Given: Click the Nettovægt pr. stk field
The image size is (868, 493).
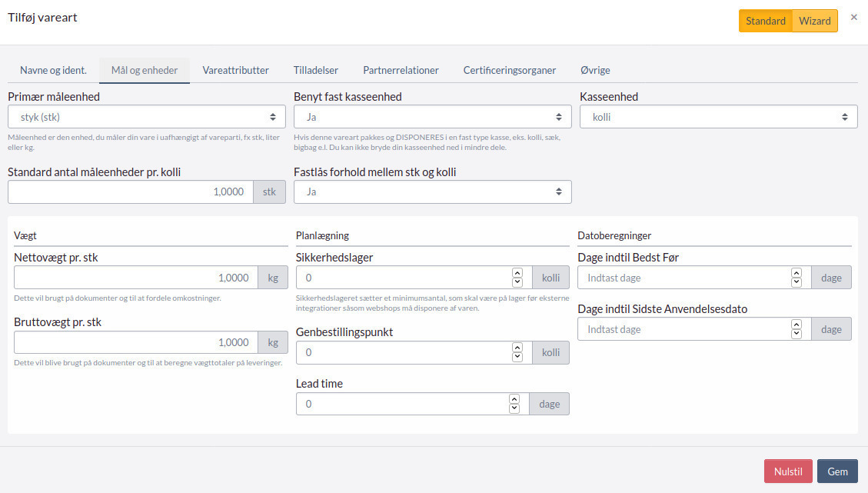Looking at the screenshot, I should pyautogui.click(x=135, y=278).
